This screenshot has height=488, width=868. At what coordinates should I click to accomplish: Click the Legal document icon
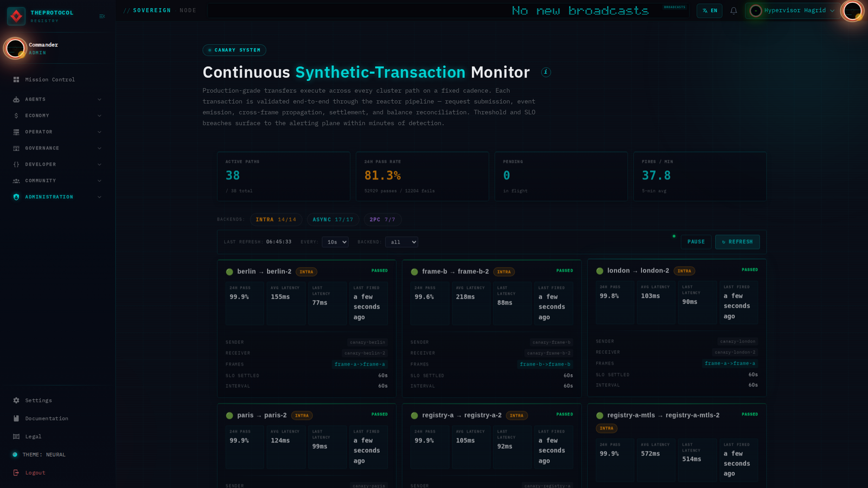pyautogui.click(x=16, y=436)
